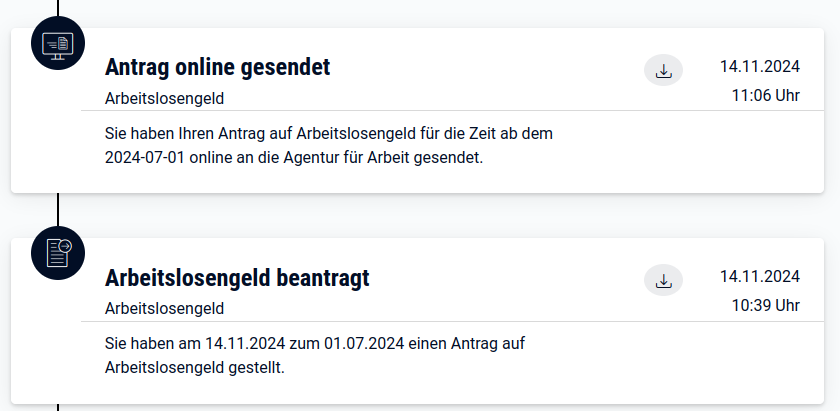Click the 10:39 Uhr timestamp
This screenshot has height=411, width=840.
click(x=766, y=305)
